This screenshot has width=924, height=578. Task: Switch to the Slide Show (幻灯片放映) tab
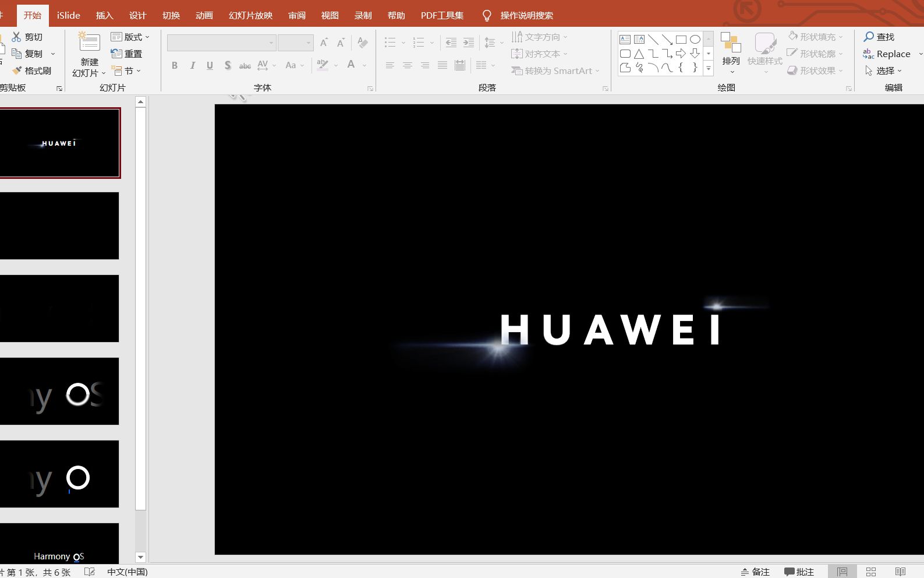pyautogui.click(x=251, y=15)
